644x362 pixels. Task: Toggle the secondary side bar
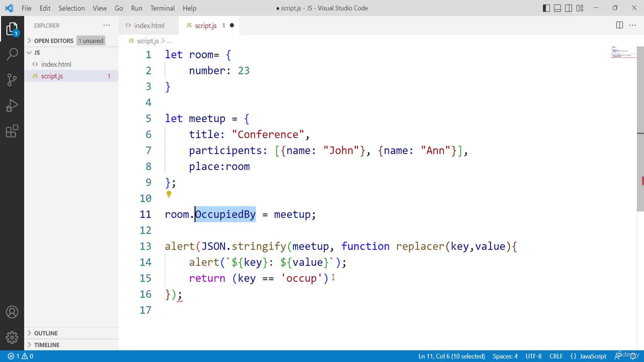click(x=569, y=8)
